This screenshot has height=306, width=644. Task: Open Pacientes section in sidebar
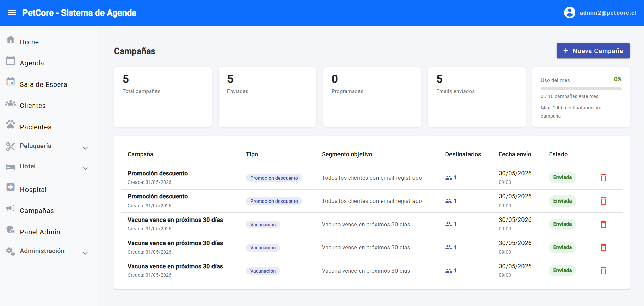coord(36,127)
